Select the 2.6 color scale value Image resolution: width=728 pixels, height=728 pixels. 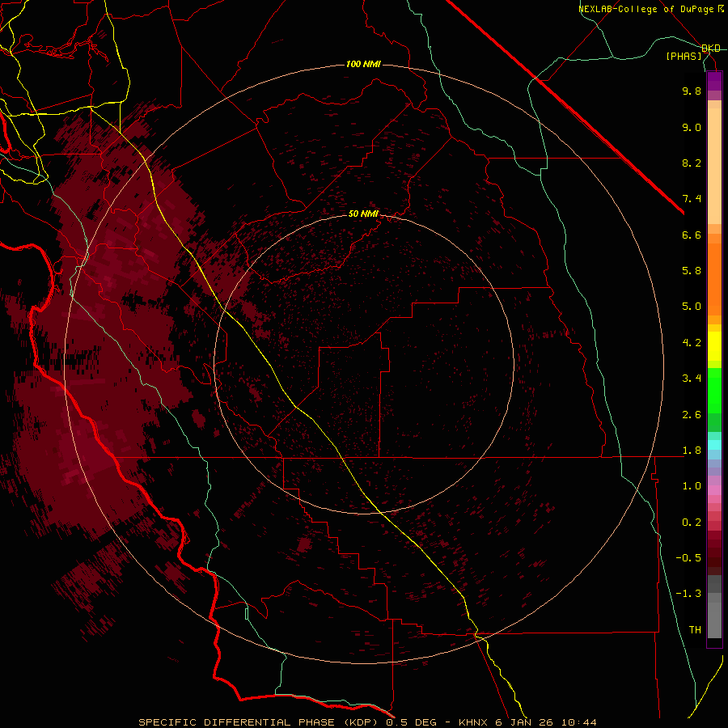(692, 415)
